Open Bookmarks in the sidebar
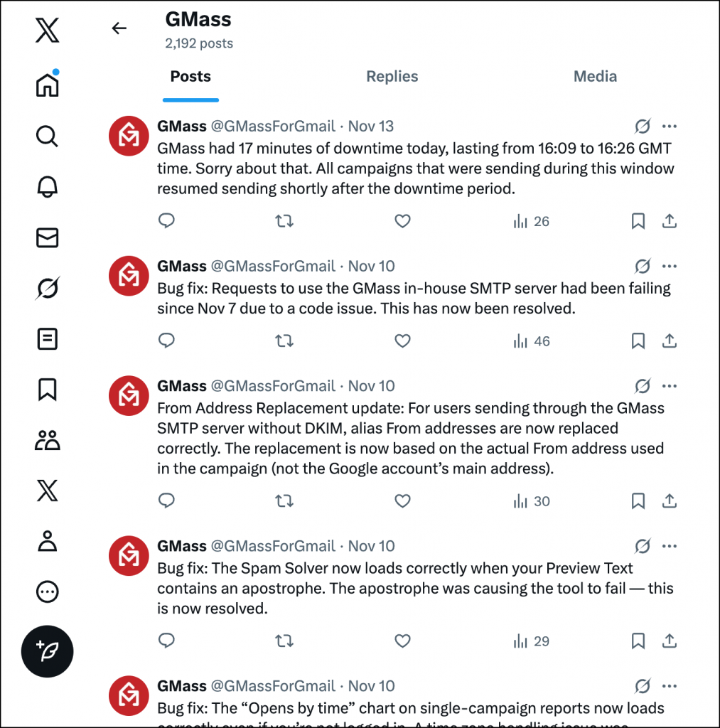The width and height of the screenshot is (720, 728). point(47,389)
